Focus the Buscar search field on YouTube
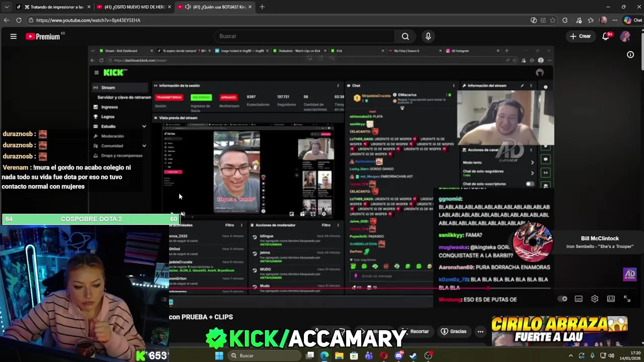The image size is (644, 362). coord(305,36)
